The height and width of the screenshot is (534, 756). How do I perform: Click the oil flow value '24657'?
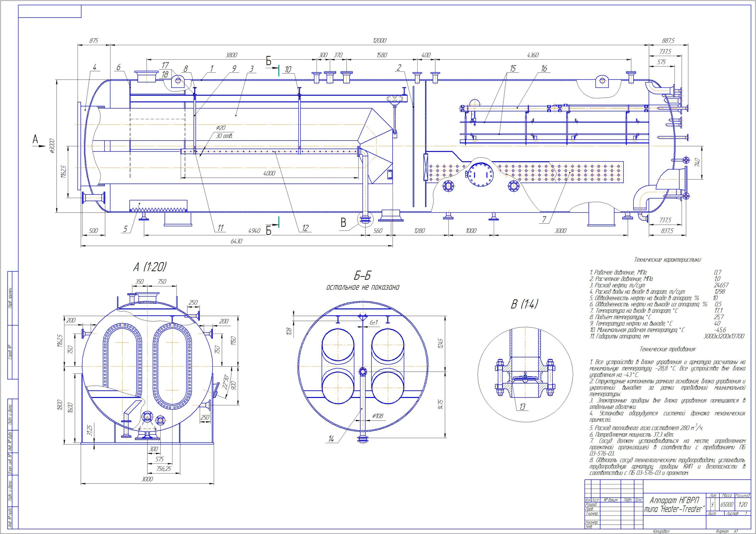pyautogui.click(x=721, y=285)
